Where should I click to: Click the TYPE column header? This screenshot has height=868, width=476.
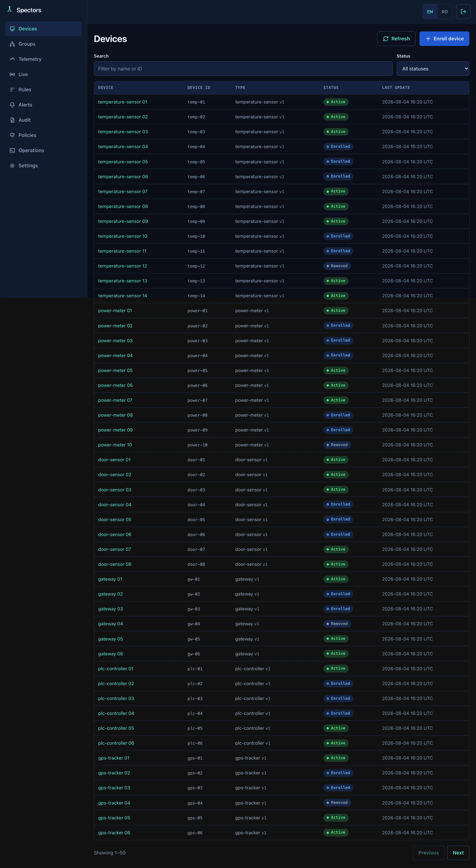[x=240, y=88]
